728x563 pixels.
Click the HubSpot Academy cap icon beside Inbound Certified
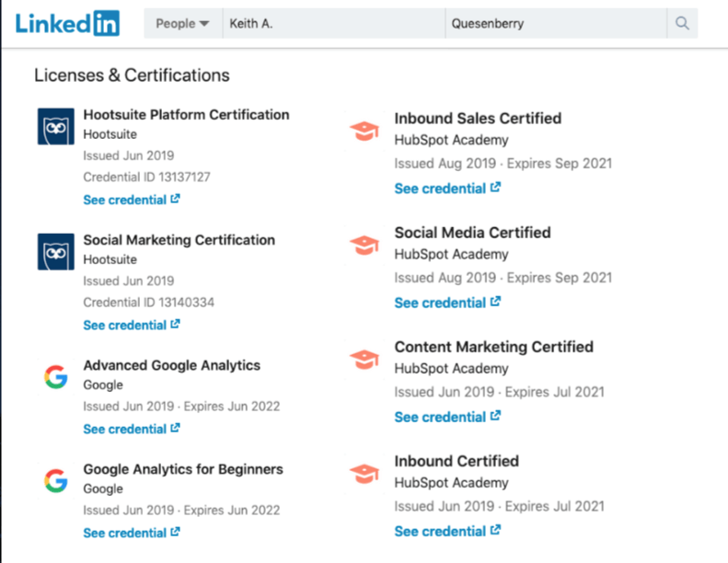(364, 474)
